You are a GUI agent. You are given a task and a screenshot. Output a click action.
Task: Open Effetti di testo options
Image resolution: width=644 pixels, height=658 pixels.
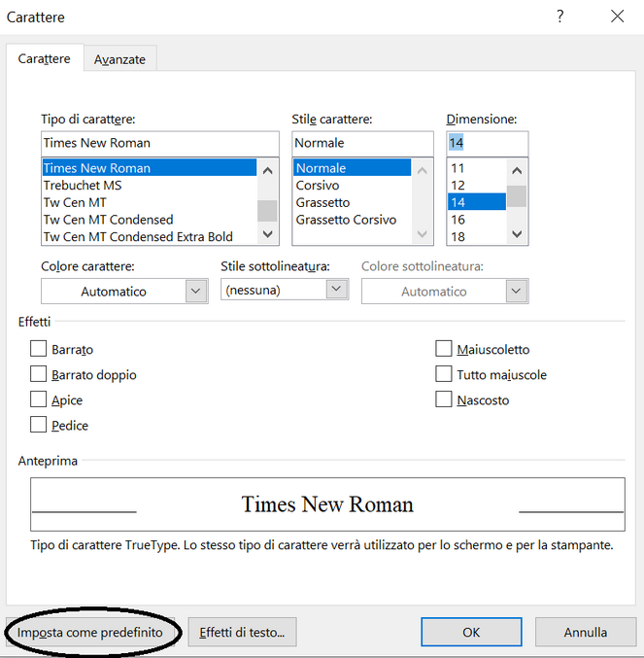click(x=242, y=633)
